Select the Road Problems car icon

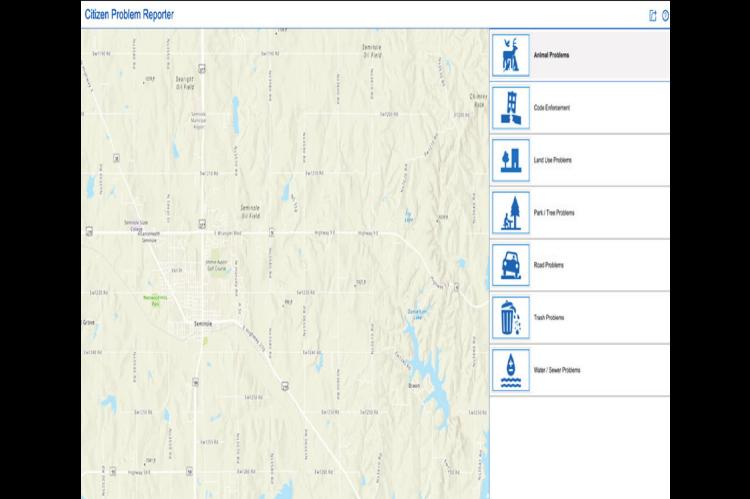point(511,265)
